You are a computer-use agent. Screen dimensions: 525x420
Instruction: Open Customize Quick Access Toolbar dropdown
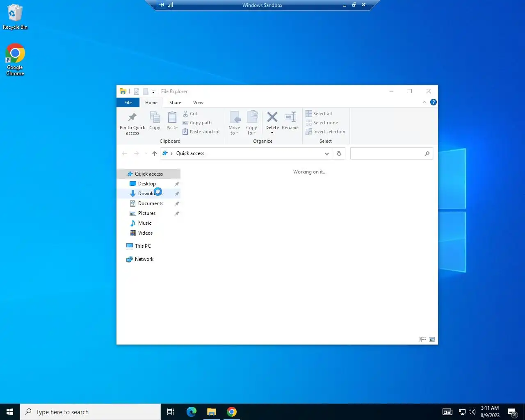point(153,91)
